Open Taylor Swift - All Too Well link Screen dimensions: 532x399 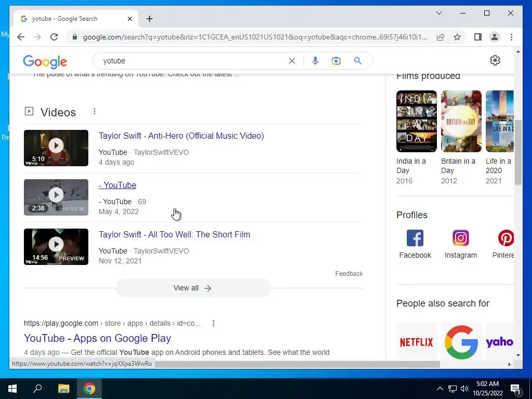coord(175,234)
